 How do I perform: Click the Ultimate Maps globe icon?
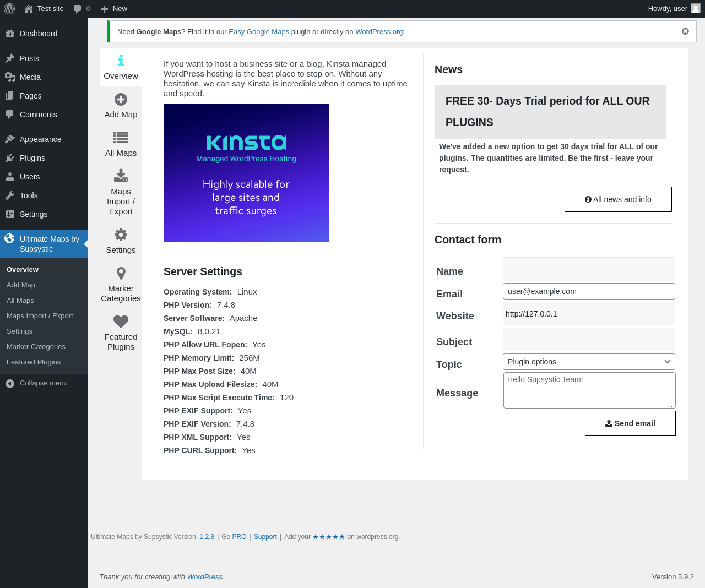pos(9,238)
